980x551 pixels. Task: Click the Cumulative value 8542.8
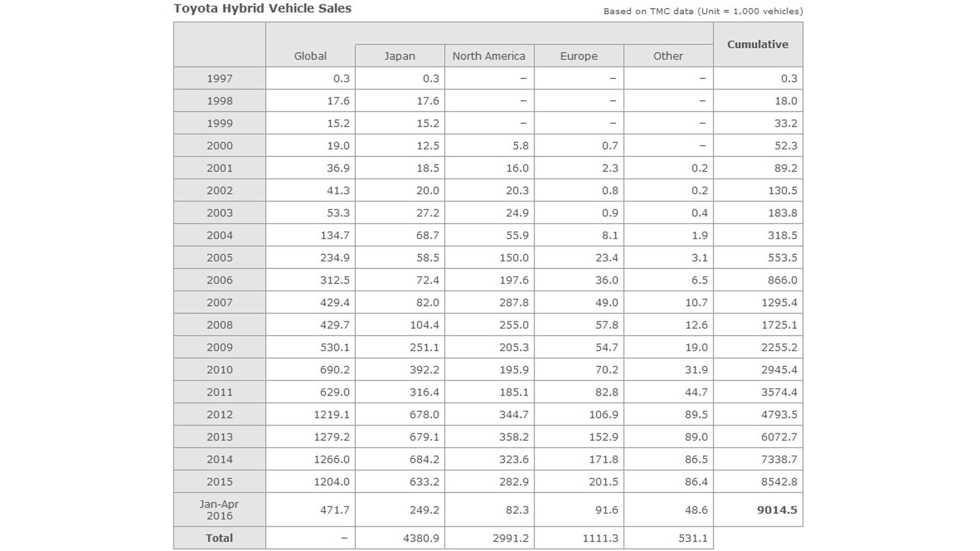[x=780, y=482]
